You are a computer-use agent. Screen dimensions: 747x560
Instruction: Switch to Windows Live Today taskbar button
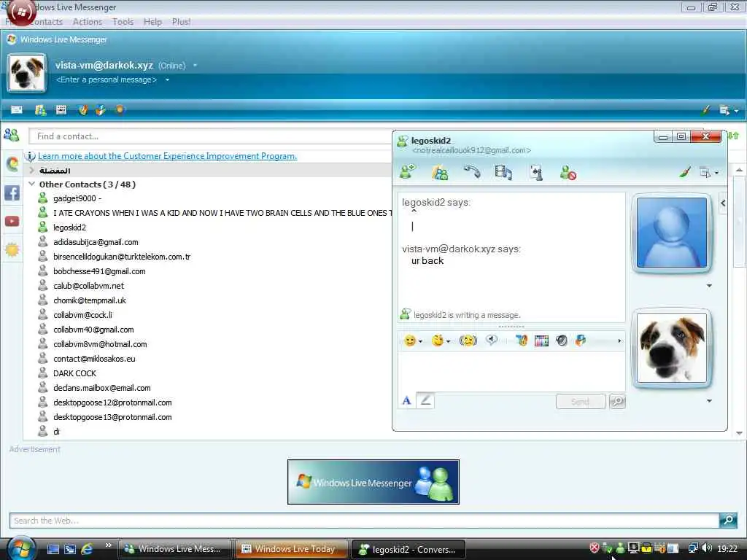click(290, 549)
